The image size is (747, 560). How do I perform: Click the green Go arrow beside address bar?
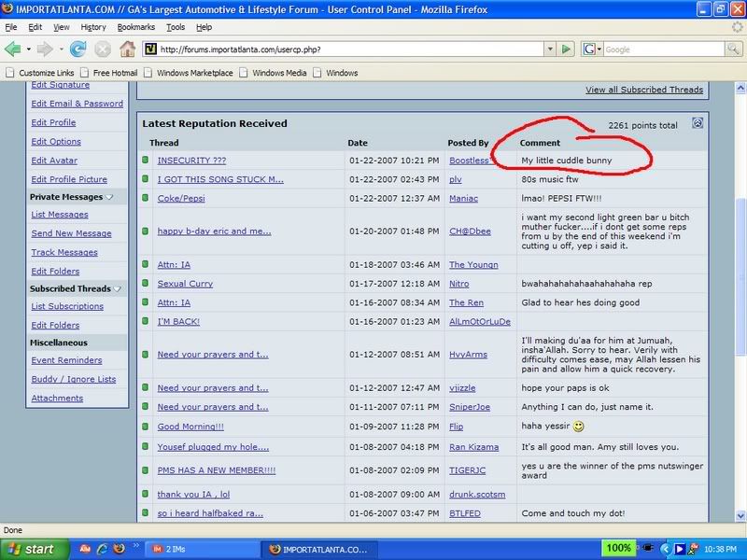(566, 49)
